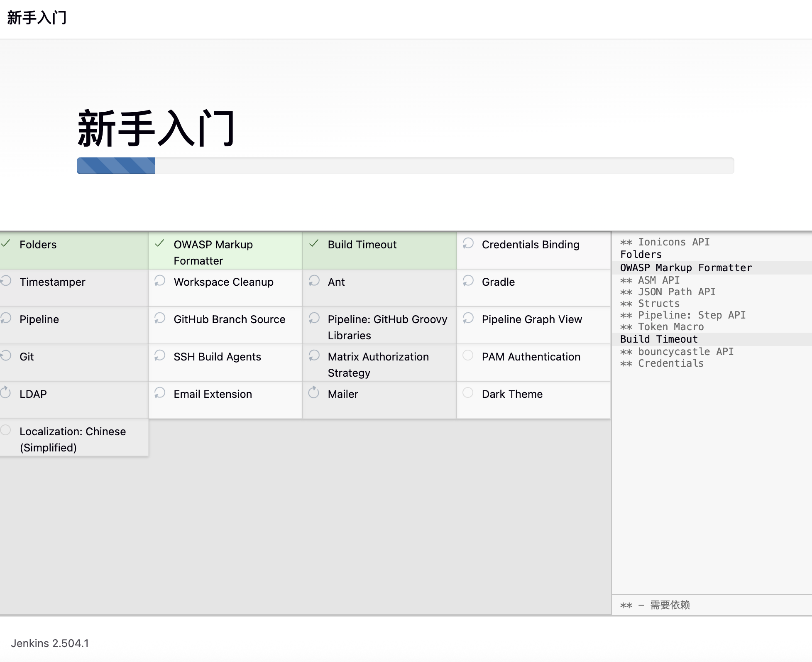Click the top header title 新手入门
This screenshot has height=662, width=812.
coord(37,18)
